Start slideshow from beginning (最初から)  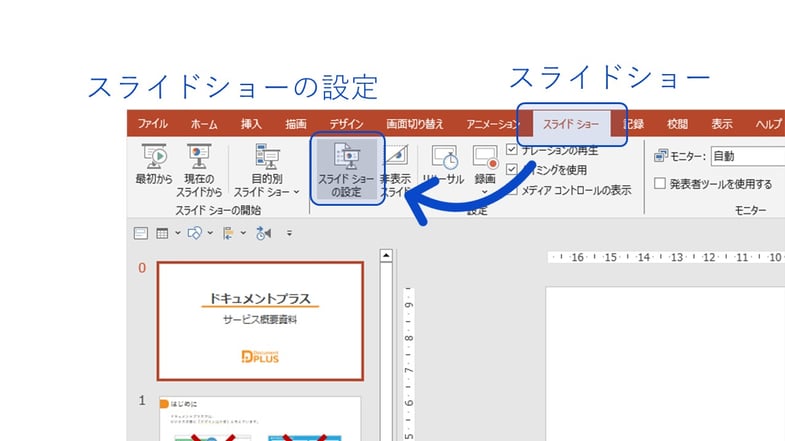click(x=154, y=164)
